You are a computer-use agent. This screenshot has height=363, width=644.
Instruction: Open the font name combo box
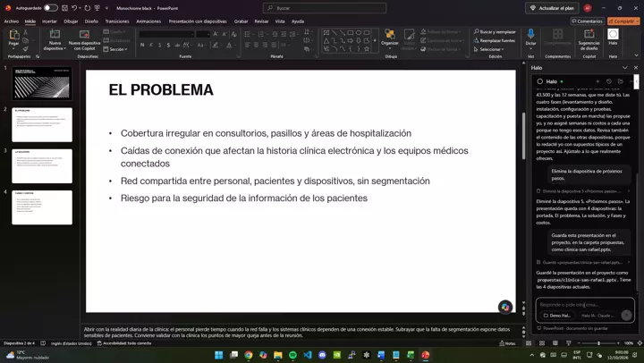pos(166,34)
